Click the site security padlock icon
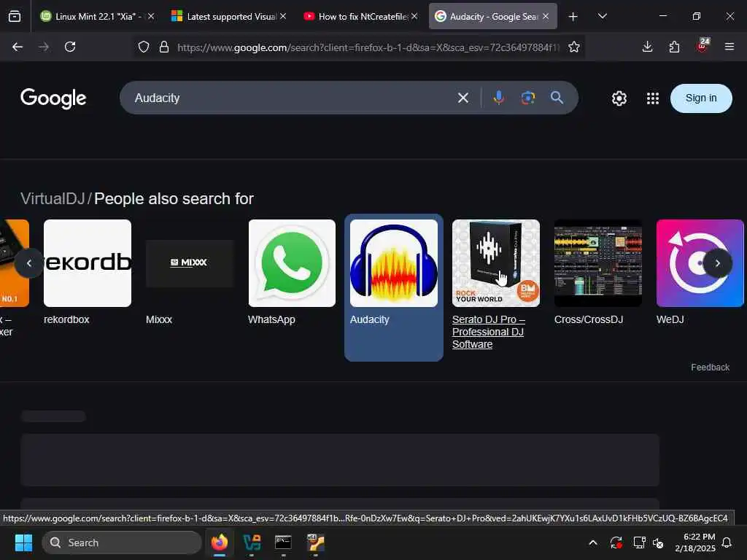This screenshot has height=560, width=747. pos(164,47)
